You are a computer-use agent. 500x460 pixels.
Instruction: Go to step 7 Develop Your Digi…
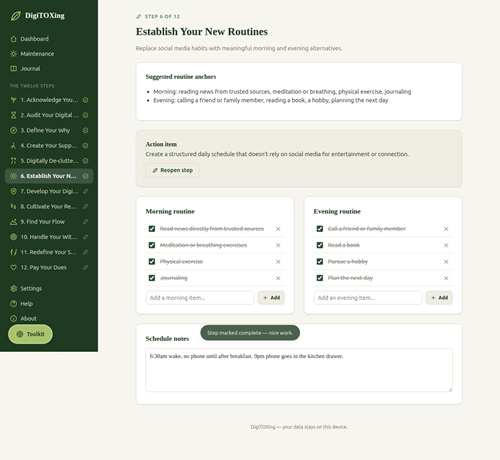click(x=49, y=191)
